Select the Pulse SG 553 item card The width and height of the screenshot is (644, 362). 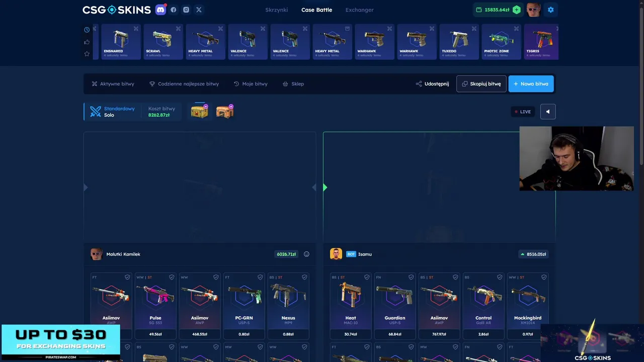(x=155, y=306)
